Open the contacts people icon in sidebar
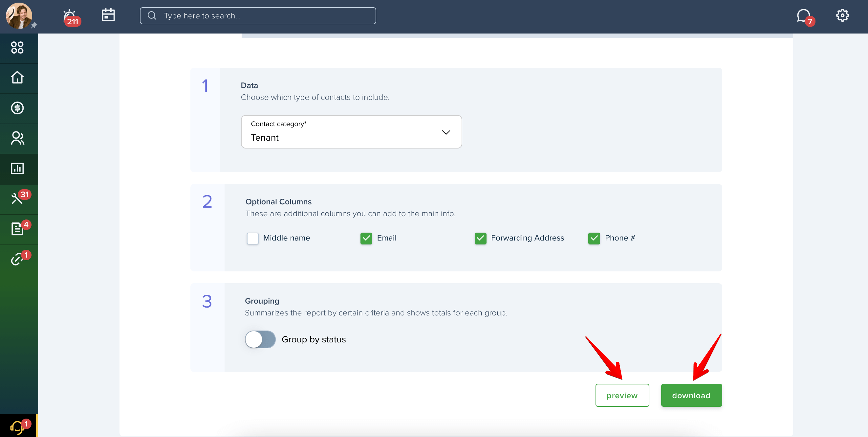868x437 pixels. [x=17, y=138]
